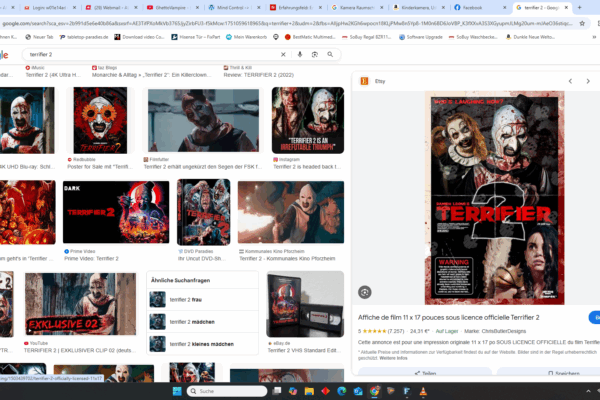
Task: Open Copilot from the taskbar
Action: (293, 391)
